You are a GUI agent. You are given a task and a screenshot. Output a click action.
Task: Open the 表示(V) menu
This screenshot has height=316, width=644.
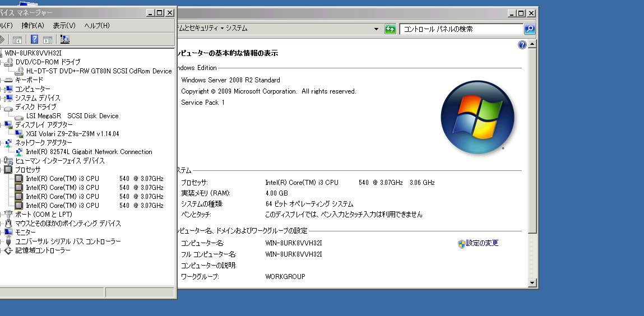[64, 25]
